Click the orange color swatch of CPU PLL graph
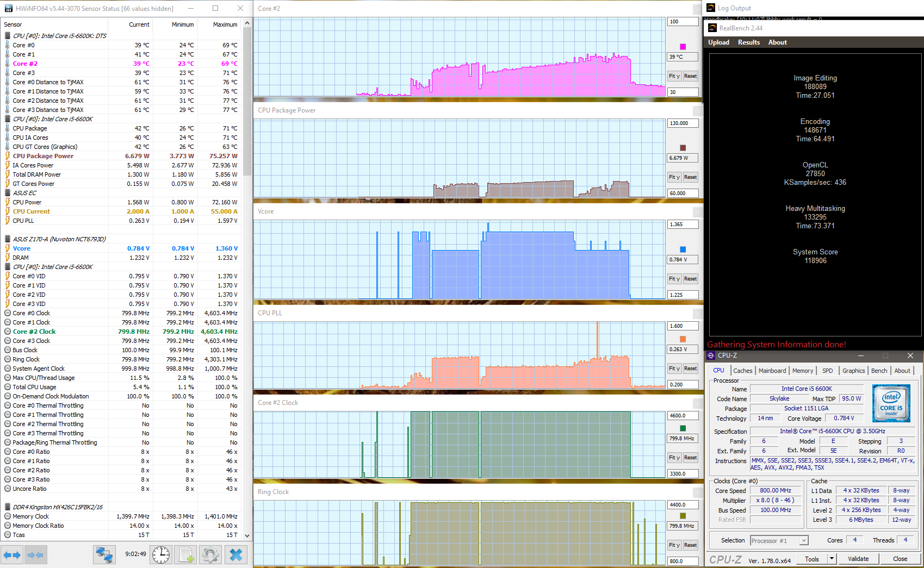The image size is (924, 568). pos(683,339)
